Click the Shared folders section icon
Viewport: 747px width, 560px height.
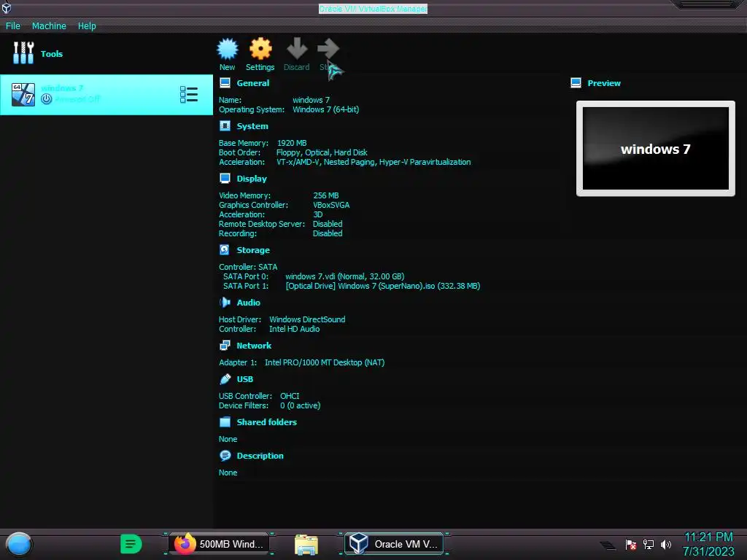coord(225,421)
